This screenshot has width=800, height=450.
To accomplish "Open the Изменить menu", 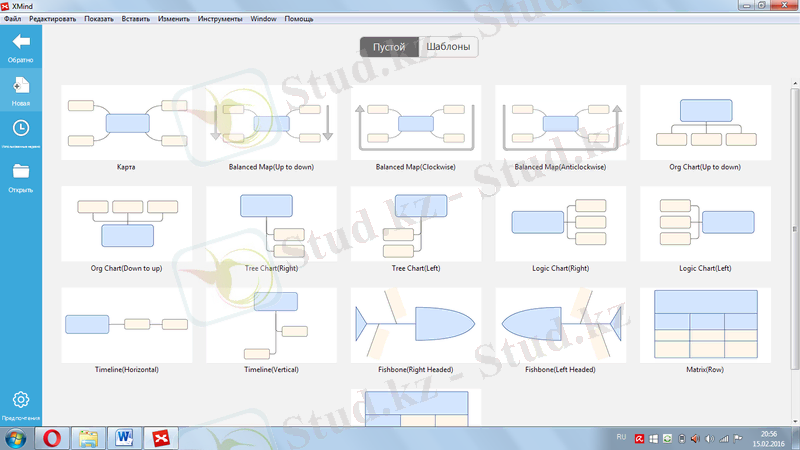I will coord(173,19).
